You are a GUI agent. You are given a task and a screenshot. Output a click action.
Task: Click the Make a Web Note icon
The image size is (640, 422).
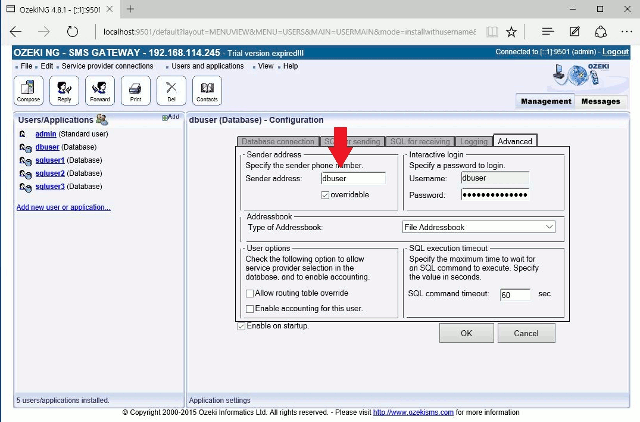pyautogui.click(x=575, y=31)
